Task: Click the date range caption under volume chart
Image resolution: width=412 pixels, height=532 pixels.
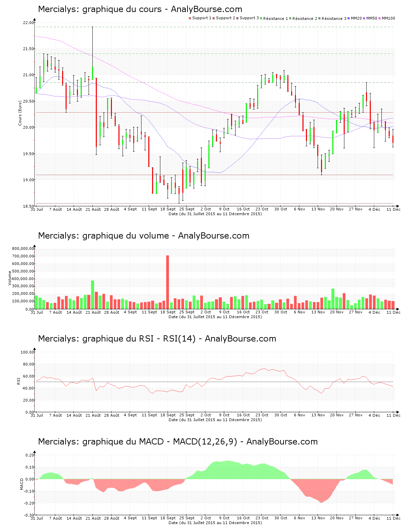Action: point(215,317)
